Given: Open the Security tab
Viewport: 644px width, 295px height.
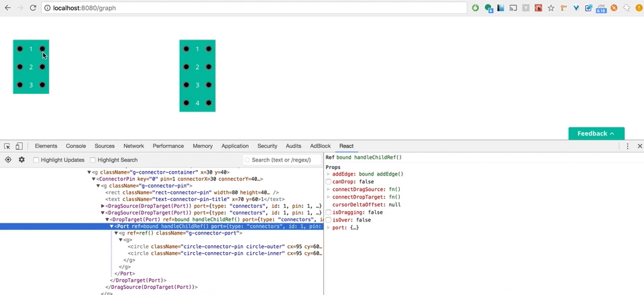Looking at the screenshot, I should tap(268, 146).
